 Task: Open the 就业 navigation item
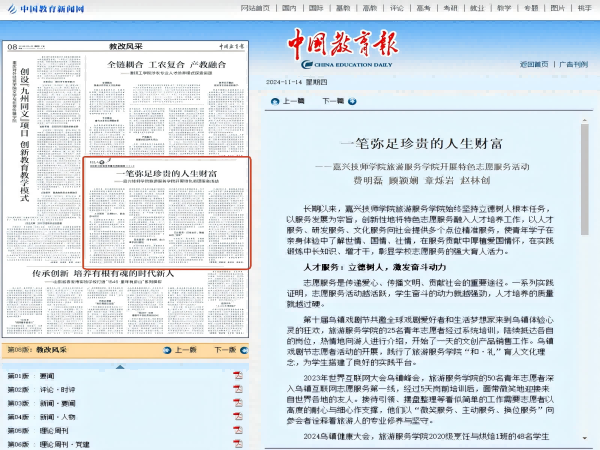[477, 8]
